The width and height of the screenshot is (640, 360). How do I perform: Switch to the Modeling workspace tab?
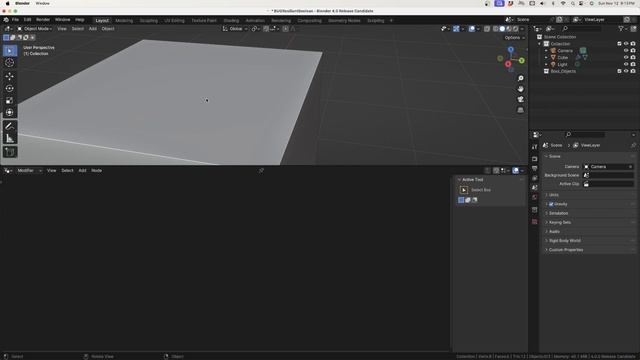(x=124, y=20)
